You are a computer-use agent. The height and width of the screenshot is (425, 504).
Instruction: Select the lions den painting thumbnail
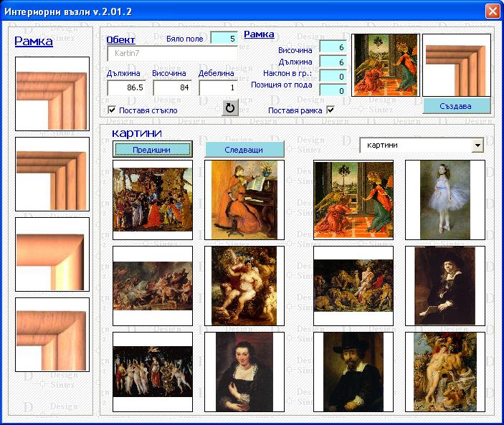pyautogui.click(x=353, y=286)
